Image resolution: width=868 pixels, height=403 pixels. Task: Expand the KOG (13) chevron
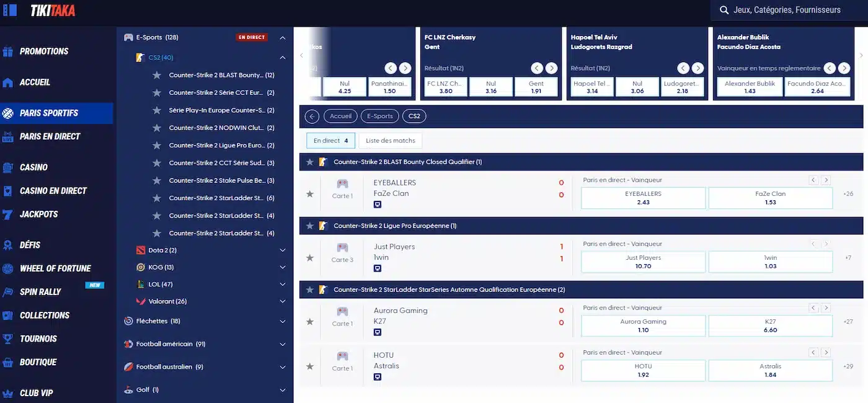tap(283, 267)
